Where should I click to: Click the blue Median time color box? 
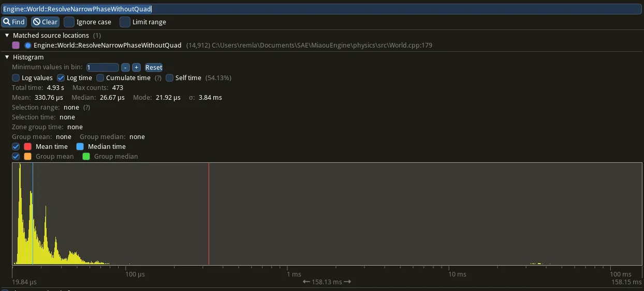[x=80, y=147]
